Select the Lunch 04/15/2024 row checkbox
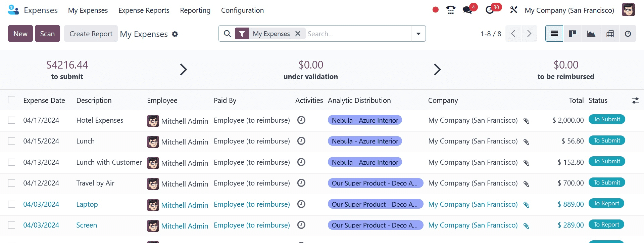This screenshot has height=243, width=644. pos(12,141)
